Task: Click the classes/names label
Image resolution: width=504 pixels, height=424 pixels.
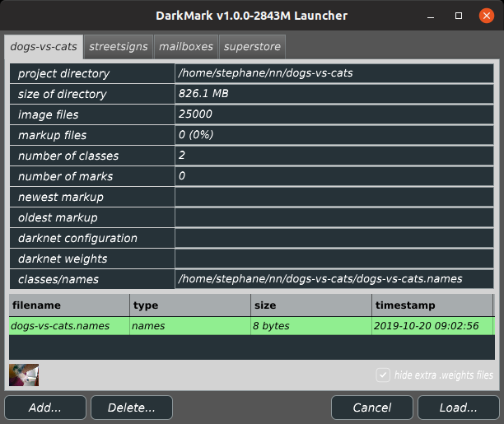Action: coord(92,279)
